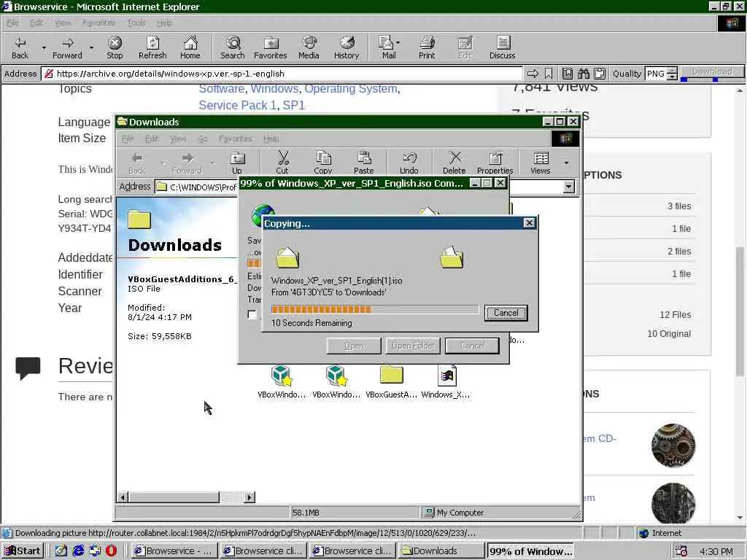Follow the Service Pack 1 topic link
Image resolution: width=747 pixels, height=560 pixels.
click(x=237, y=105)
